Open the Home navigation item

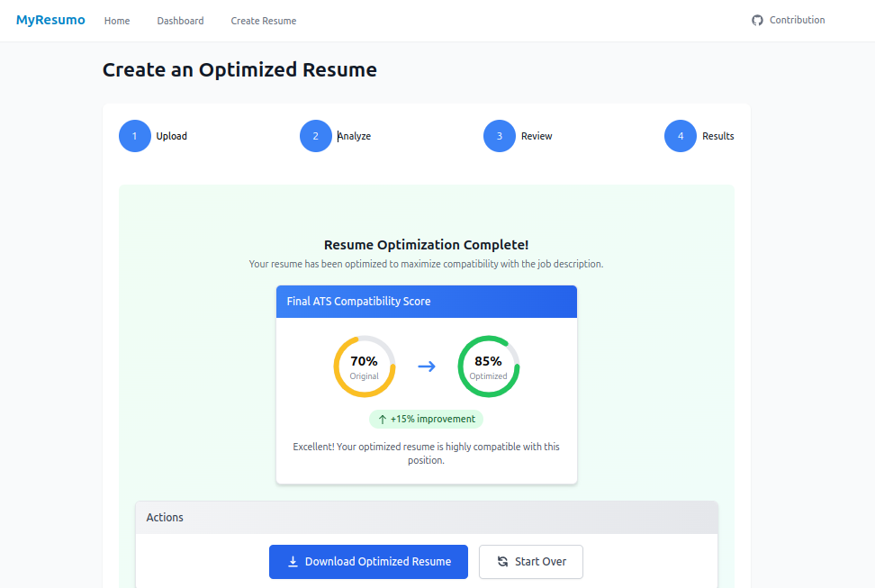116,20
